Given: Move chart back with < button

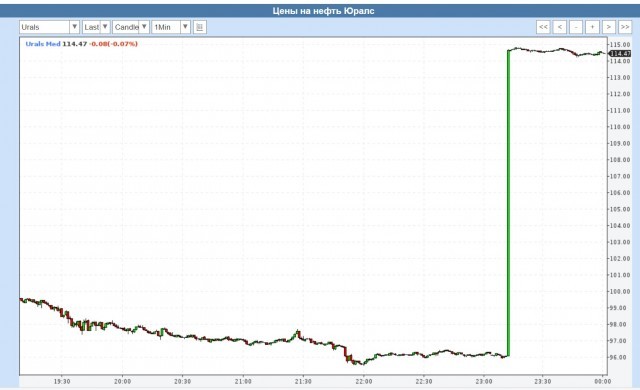Looking at the screenshot, I should pos(560,27).
